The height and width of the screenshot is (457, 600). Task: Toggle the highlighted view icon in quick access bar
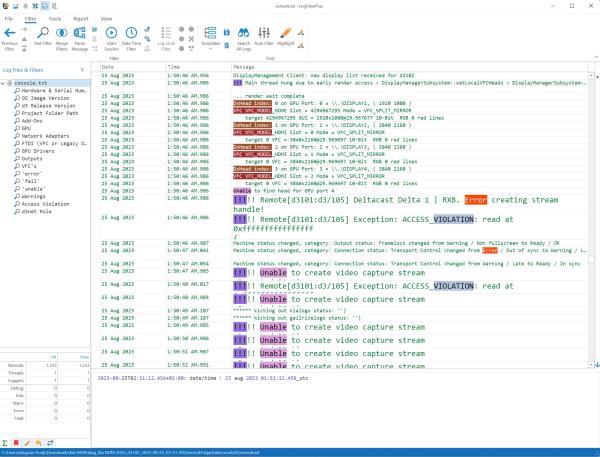(45, 6)
